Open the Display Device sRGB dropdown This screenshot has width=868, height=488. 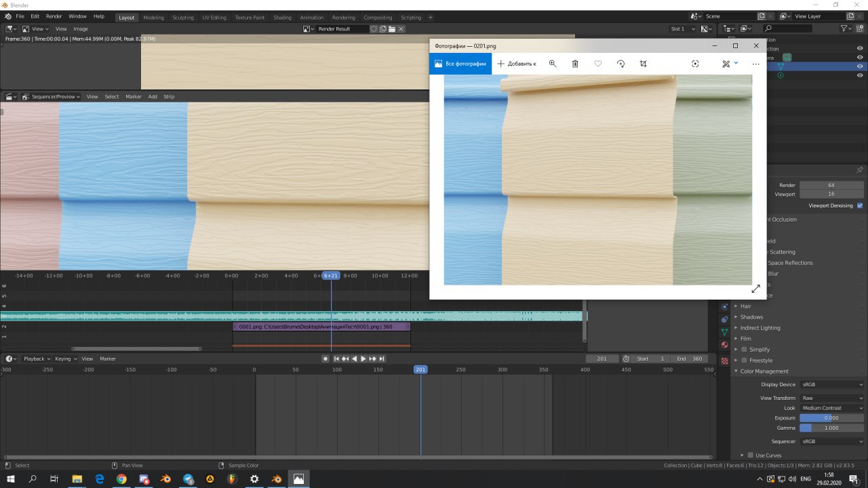[x=832, y=384]
